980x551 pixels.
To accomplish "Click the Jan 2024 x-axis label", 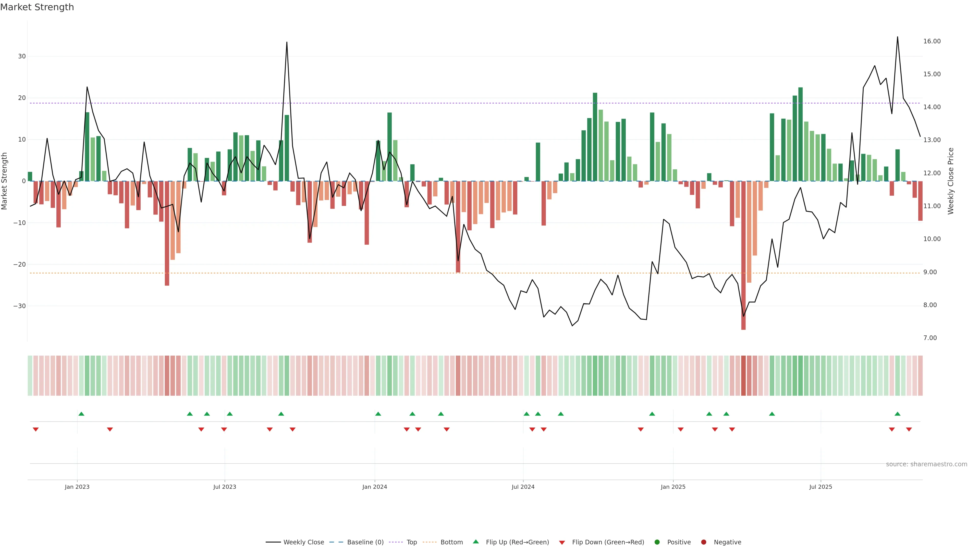I will pos(374,487).
